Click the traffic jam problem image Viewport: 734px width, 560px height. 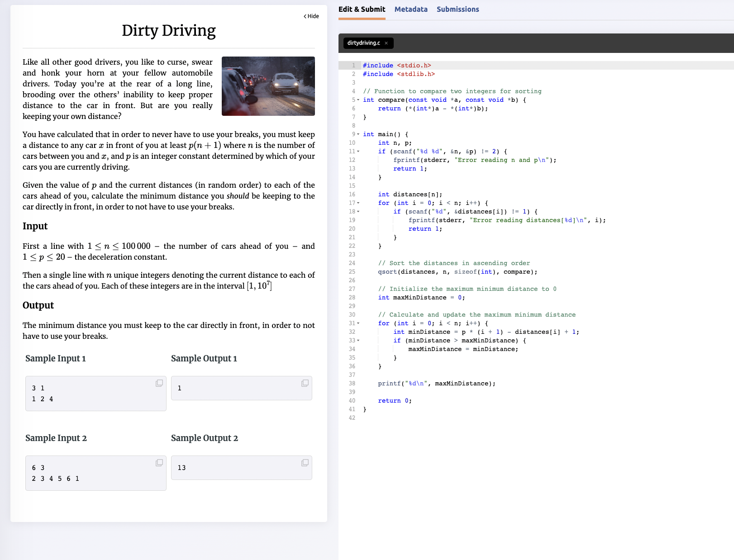(268, 86)
